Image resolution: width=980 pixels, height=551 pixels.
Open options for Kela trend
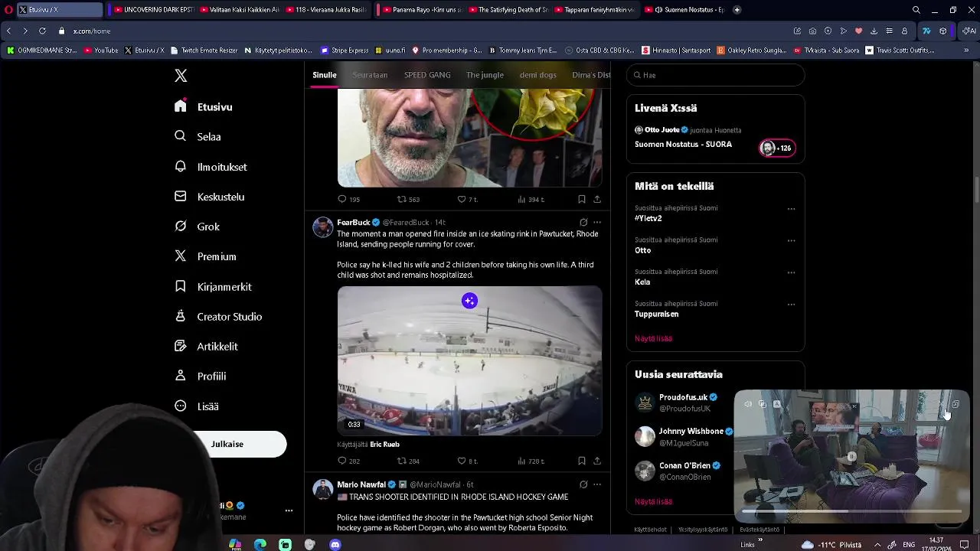pyautogui.click(x=791, y=272)
